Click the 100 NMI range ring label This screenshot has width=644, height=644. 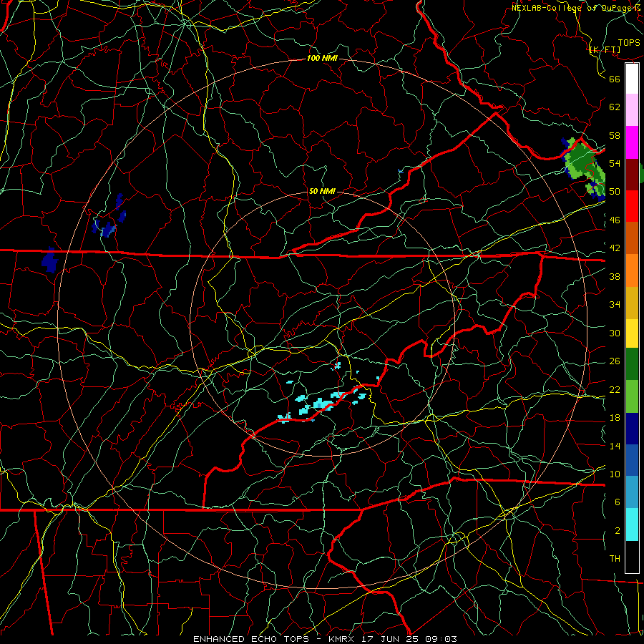[322, 58]
